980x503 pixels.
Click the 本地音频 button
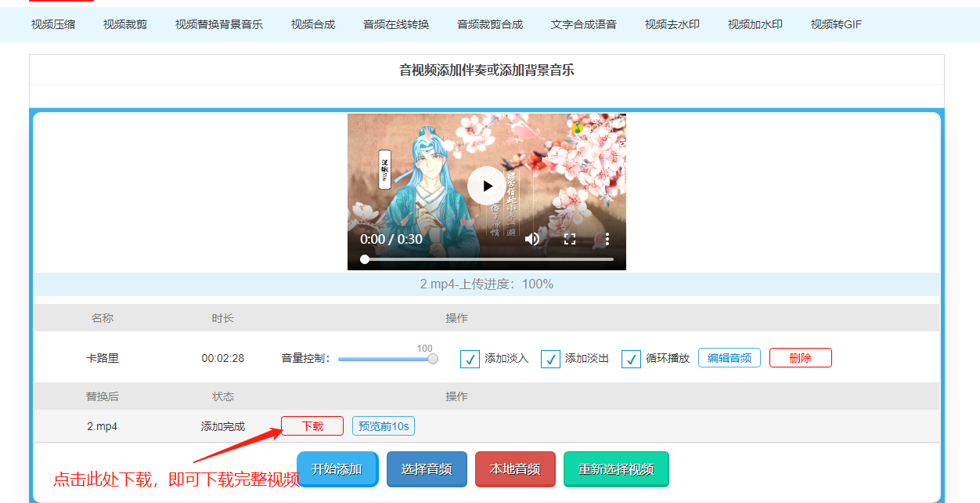click(x=515, y=469)
